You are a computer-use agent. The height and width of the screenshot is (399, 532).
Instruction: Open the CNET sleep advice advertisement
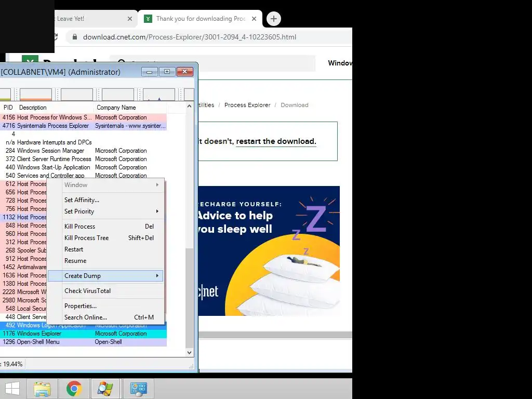[x=269, y=251]
